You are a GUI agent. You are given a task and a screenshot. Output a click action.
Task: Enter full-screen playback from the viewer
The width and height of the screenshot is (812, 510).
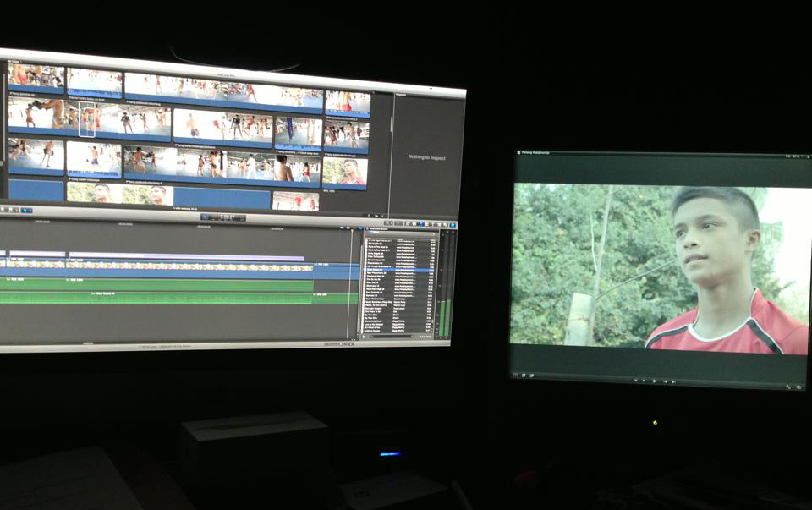789,386
